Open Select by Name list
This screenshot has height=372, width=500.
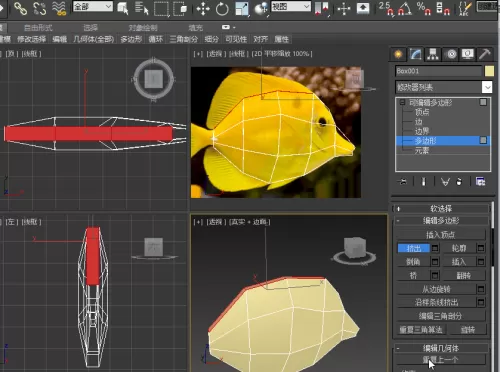pyautogui.click(x=142, y=8)
